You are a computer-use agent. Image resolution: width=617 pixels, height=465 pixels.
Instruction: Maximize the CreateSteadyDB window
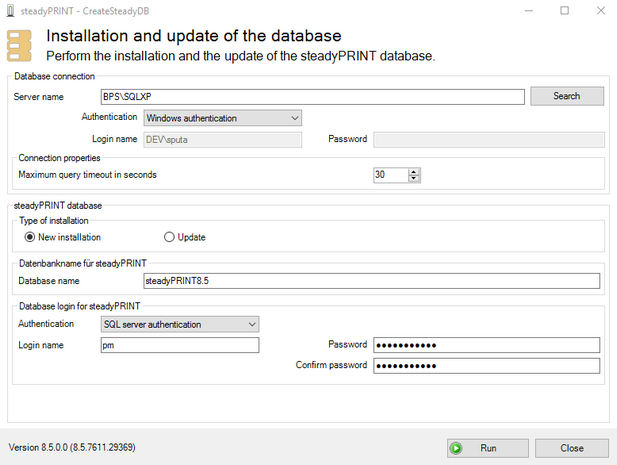pyautogui.click(x=565, y=11)
